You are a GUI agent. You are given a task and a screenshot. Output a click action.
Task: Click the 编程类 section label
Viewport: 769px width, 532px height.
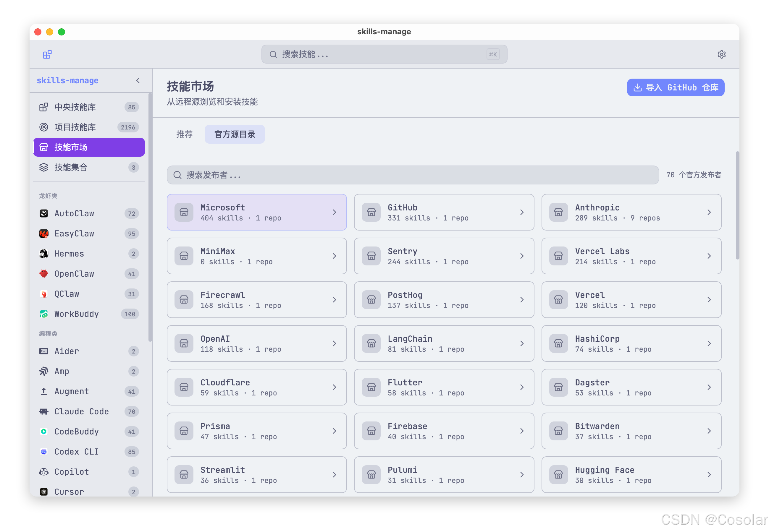click(48, 334)
